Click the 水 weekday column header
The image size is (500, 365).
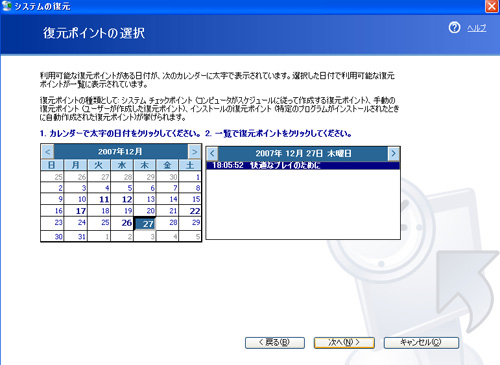[x=122, y=165]
